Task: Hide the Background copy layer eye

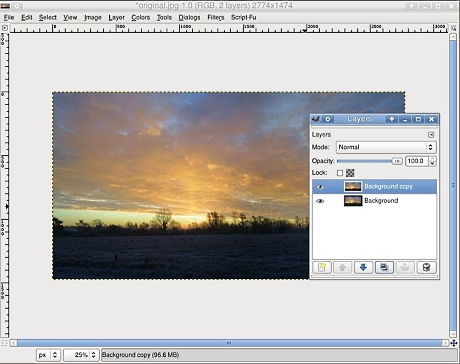Action: point(320,187)
